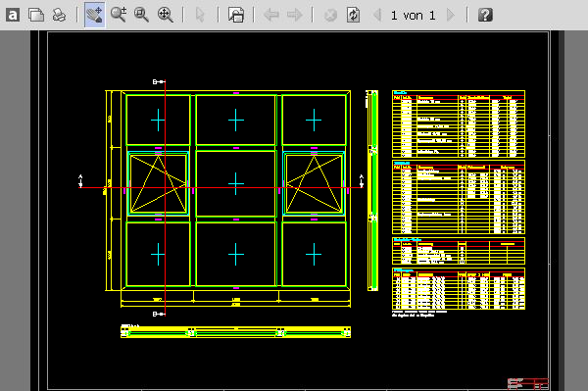This screenshot has height=391, width=588.
Task: Print the drawing with the printer icon
Action: pos(59,15)
